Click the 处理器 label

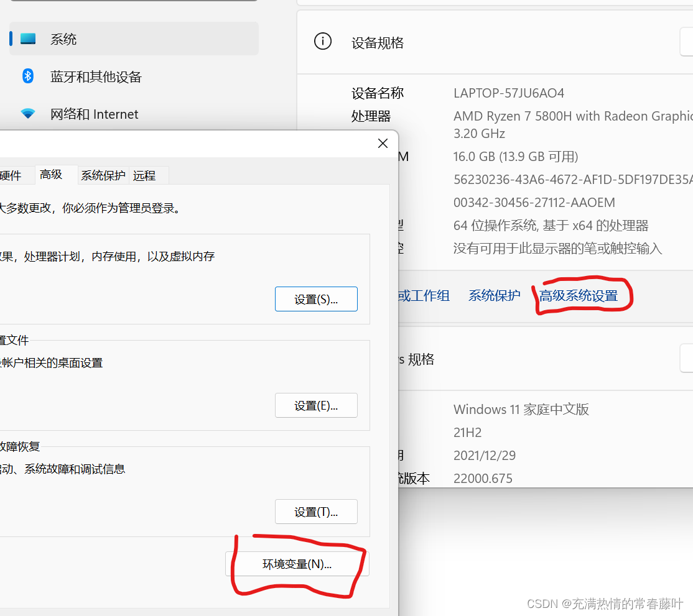371,116
